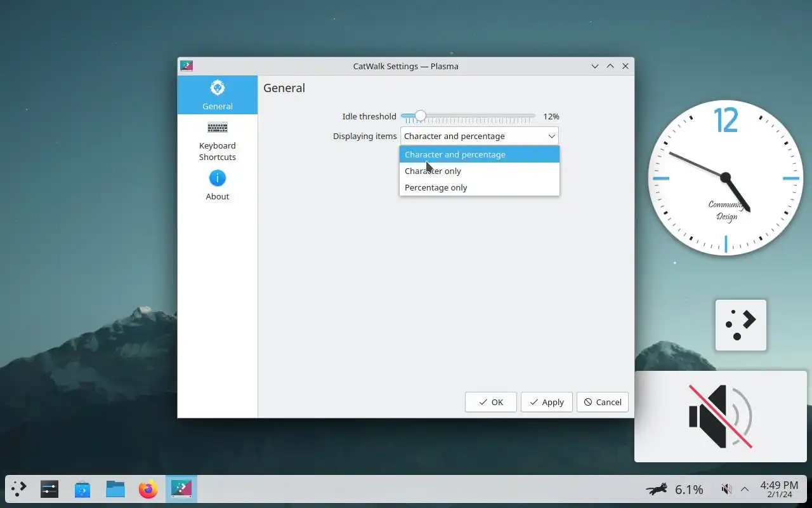Image resolution: width=812 pixels, height=508 pixels.
Task: Open the General settings page
Action: pos(218,95)
